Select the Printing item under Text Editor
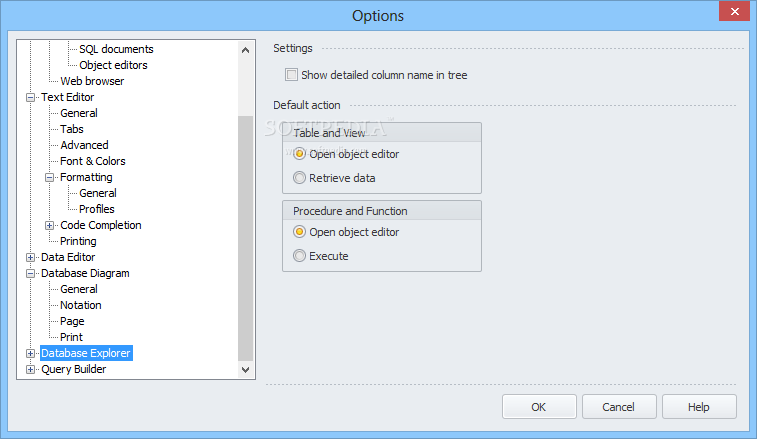The height and width of the screenshot is (439, 757). point(78,241)
